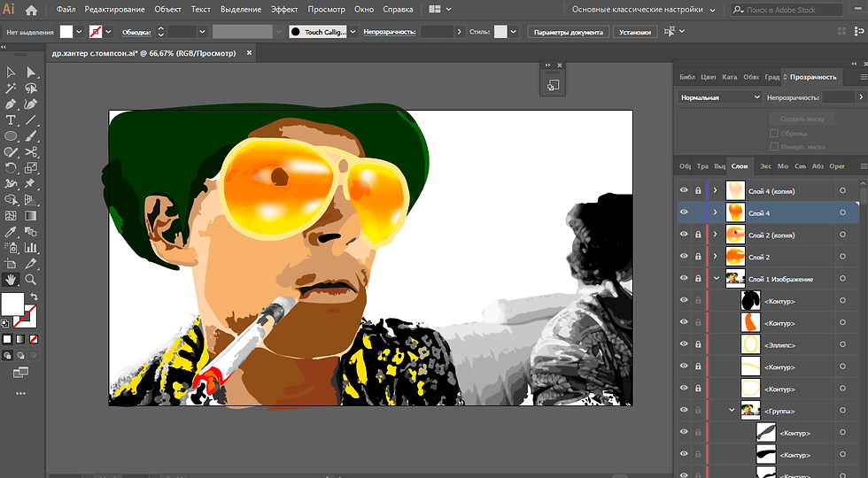Collapse the Группа sublayer

[x=732, y=410]
